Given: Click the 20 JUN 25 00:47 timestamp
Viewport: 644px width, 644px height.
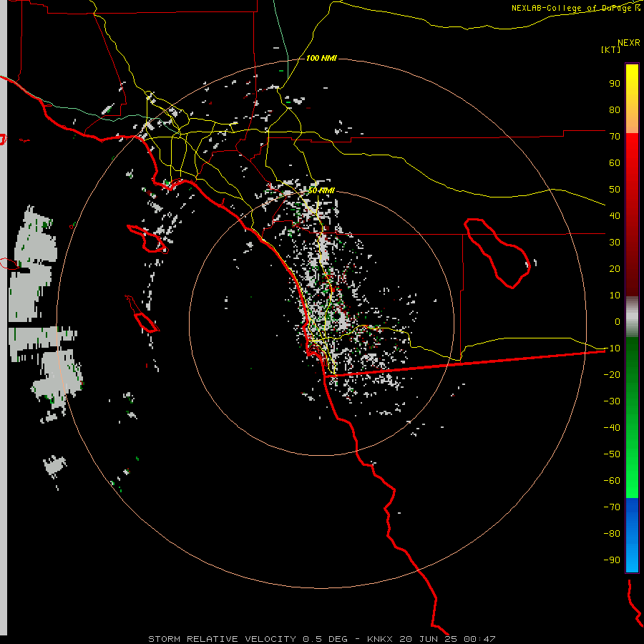Looking at the screenshot, I should (x=448, y=639).
